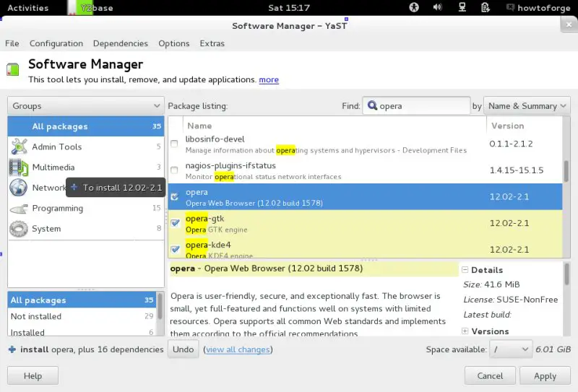Open the Space available mount point dropdown

pyautogui.click(x=511, y=349)
